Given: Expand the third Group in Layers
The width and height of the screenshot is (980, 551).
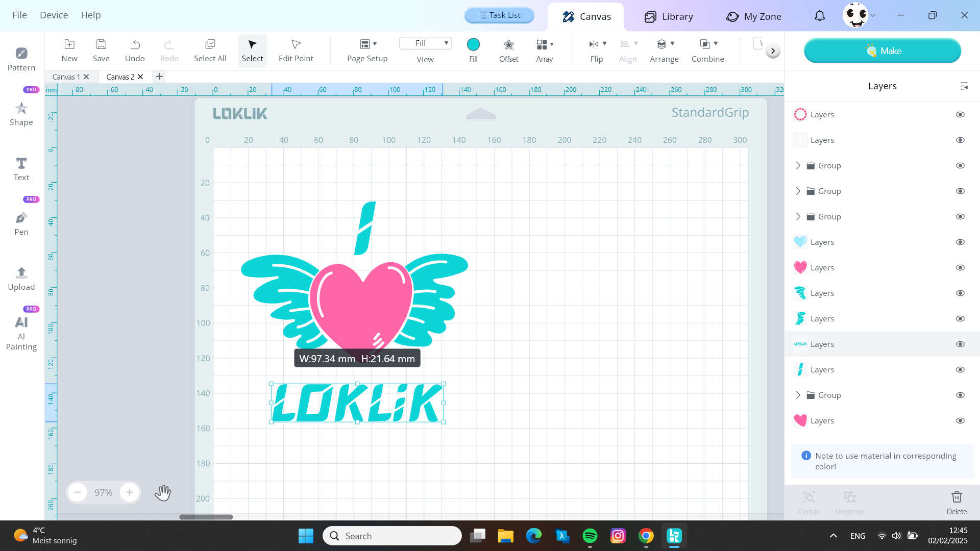Looking at the screenshot, I should [x=798, y=216].
